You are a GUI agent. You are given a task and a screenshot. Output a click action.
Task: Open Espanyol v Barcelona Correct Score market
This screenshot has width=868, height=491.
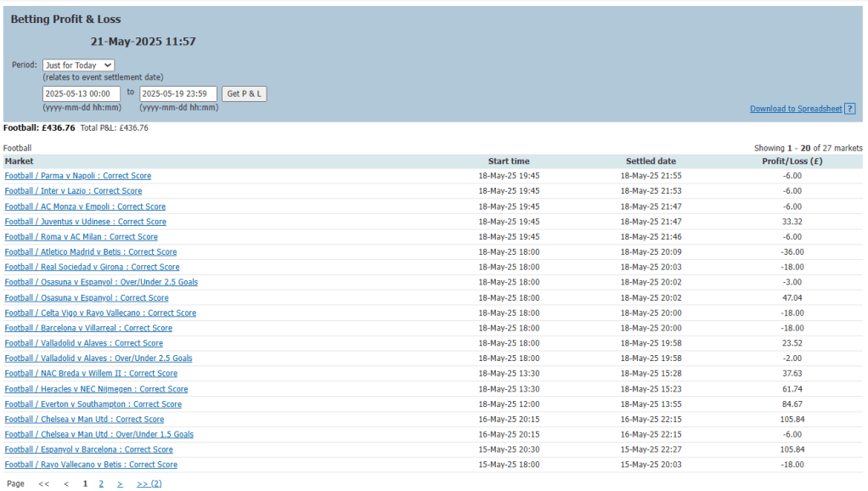pos(88,449)
